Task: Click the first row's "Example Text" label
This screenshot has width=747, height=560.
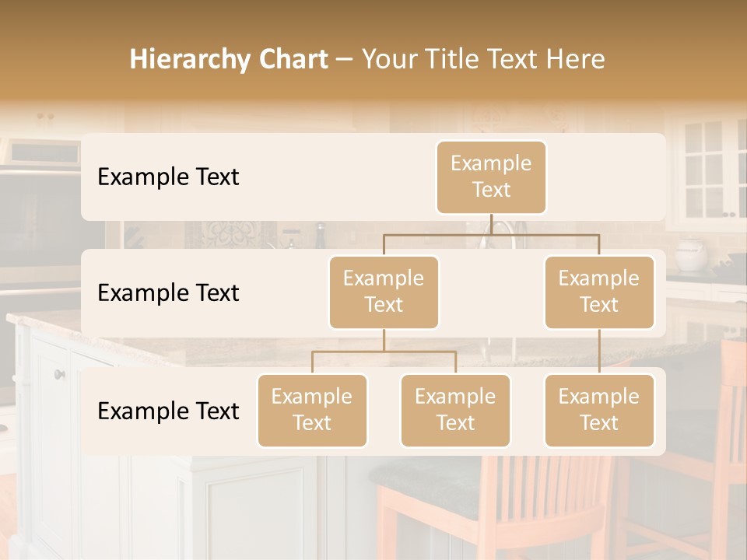Action: tap(168, 177)
